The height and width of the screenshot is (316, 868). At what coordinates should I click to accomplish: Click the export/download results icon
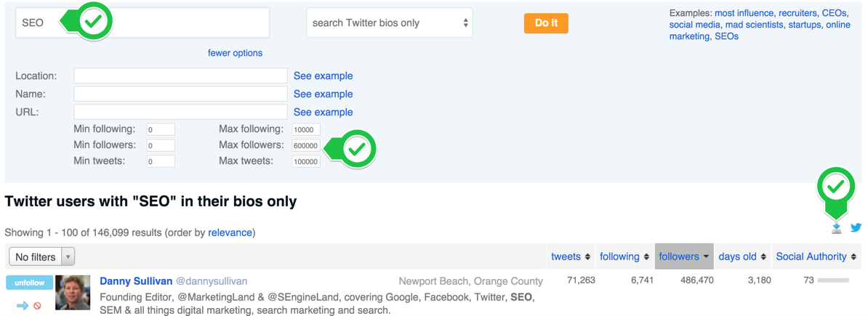(x=837, y=229)
